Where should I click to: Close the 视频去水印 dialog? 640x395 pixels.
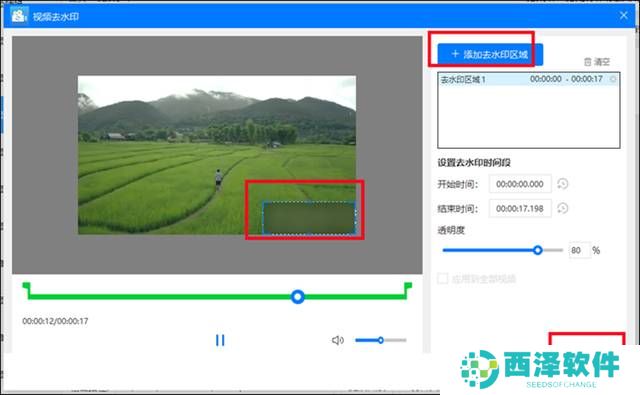pyautogui.click(x=623, y=16)
